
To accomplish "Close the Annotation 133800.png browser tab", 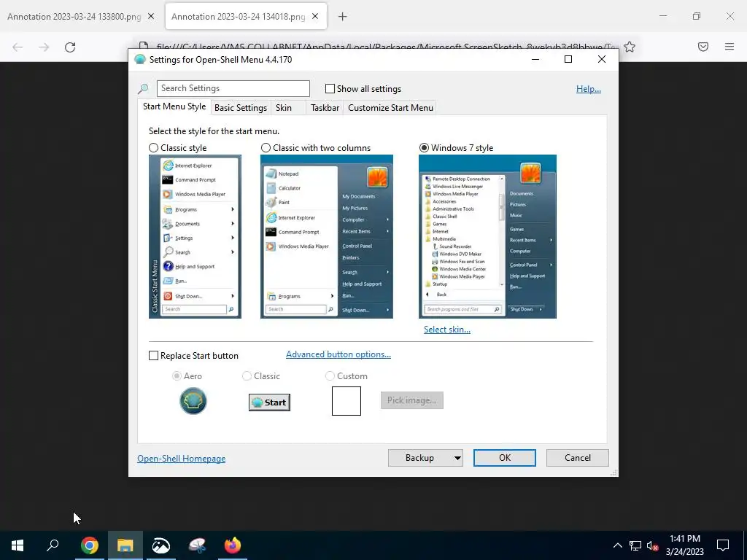I will click(x=151, y=16).
